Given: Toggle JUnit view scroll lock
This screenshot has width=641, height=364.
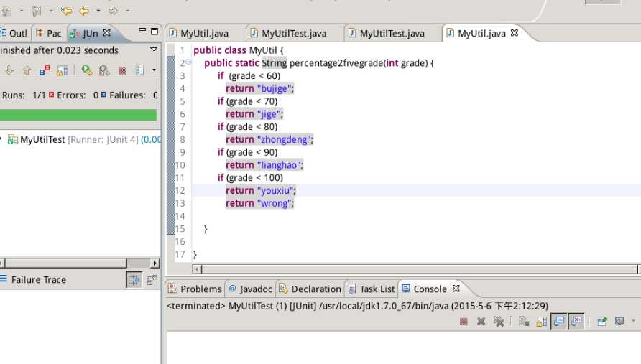Looking at the screenshot, I should click(x=62, y=70).
